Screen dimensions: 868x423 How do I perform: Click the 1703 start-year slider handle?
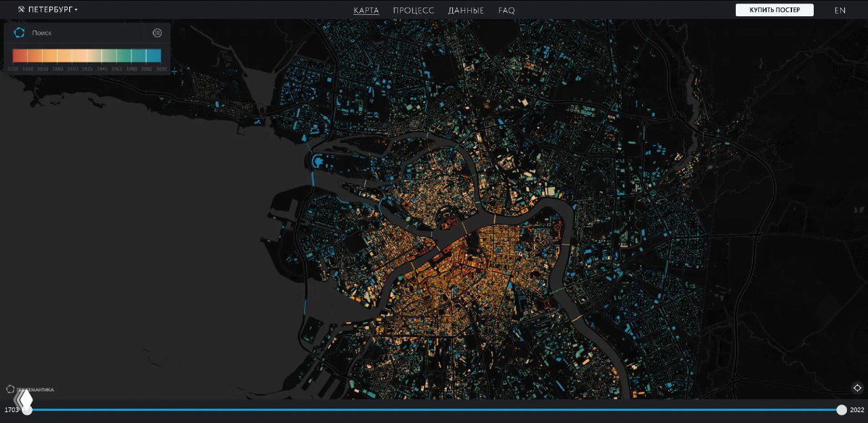(28, 410)
